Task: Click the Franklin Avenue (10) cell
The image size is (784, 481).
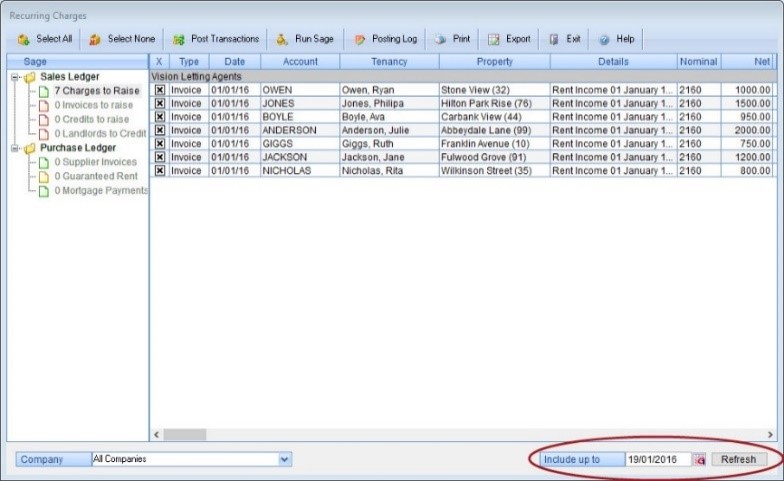Action: [x=494, y=144]
